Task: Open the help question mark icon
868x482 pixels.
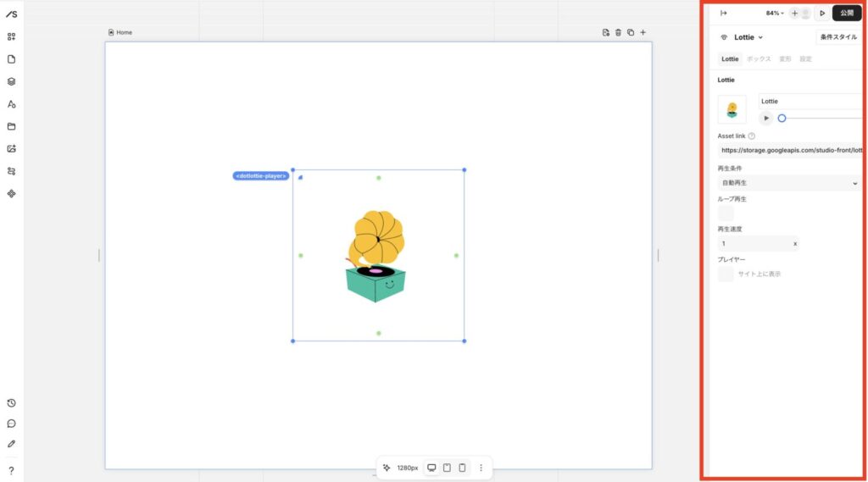Action: pos(12,470)
